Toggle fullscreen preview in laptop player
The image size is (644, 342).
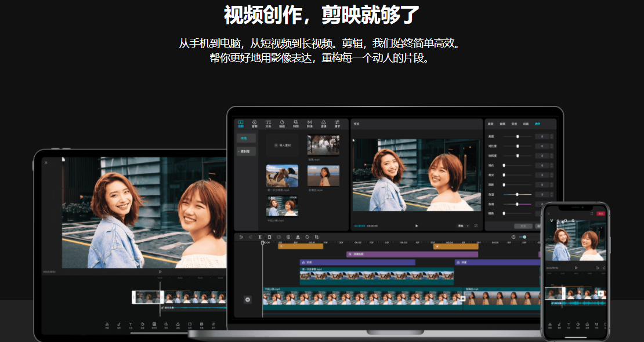(476, 226)
